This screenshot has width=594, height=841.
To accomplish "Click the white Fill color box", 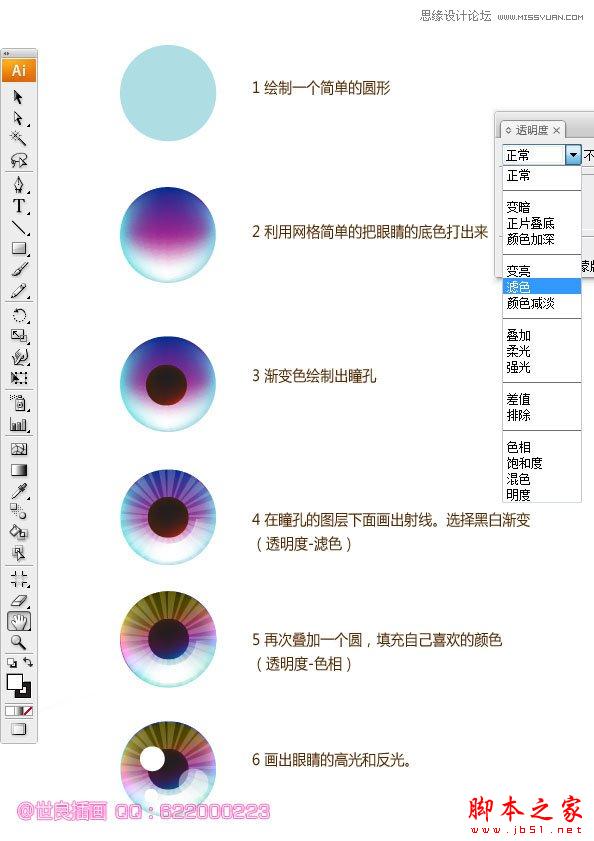I will [14, 682].
